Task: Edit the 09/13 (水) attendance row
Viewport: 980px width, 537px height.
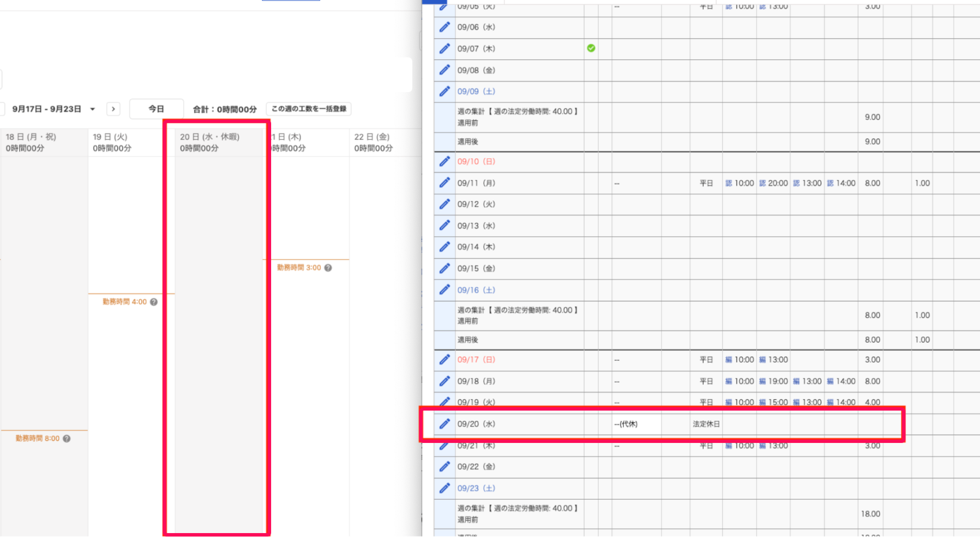Action: click(444, 225)
